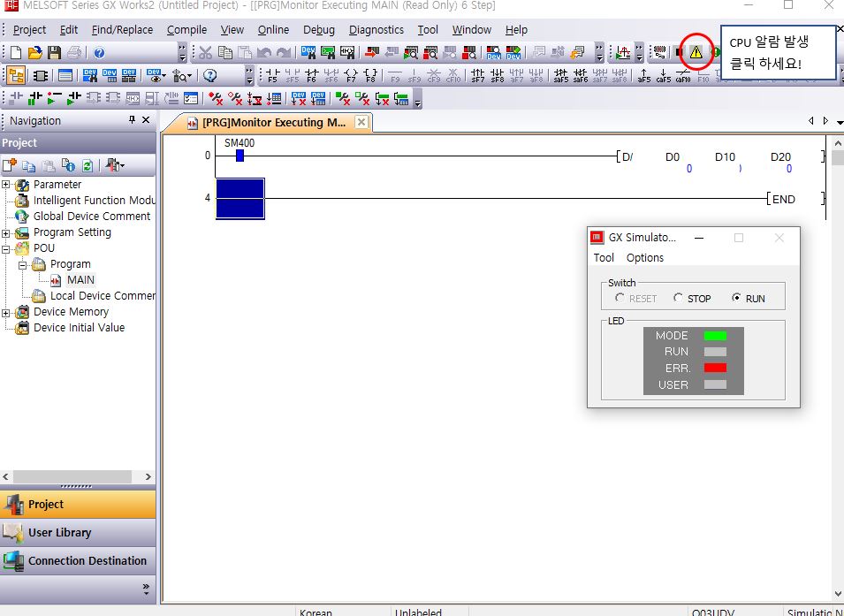Click the refresh icon in Project panel toolbar
Viewport: 844px width, 616px height.
[x=87, y=165]
